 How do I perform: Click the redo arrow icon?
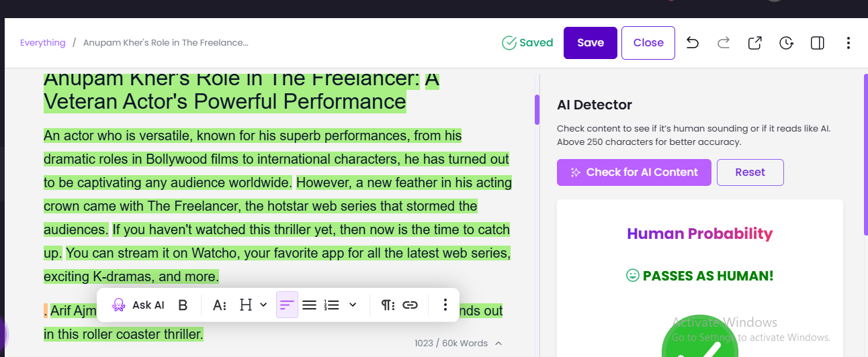pyautogui.click(x=724, y=43)
